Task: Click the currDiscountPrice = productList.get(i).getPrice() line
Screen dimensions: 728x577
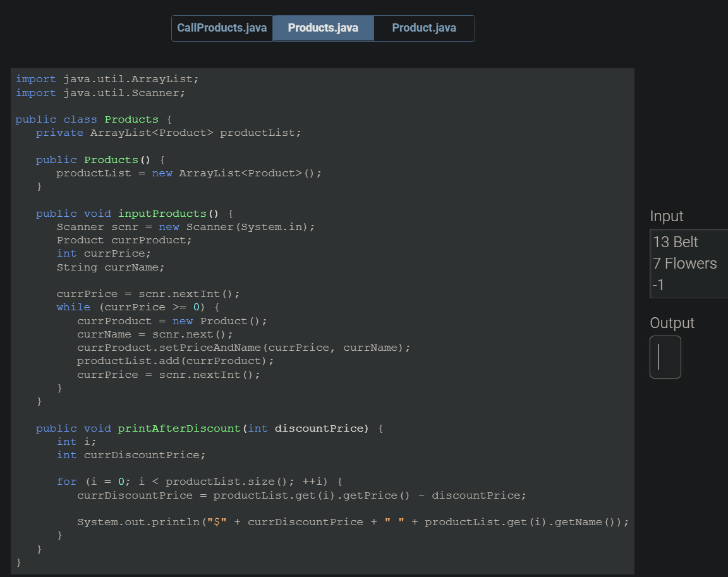Action: (302, 495)
